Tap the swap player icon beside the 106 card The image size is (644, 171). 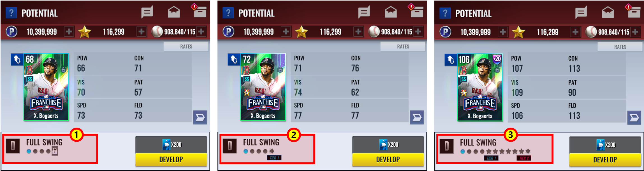[x=451, y=60]
